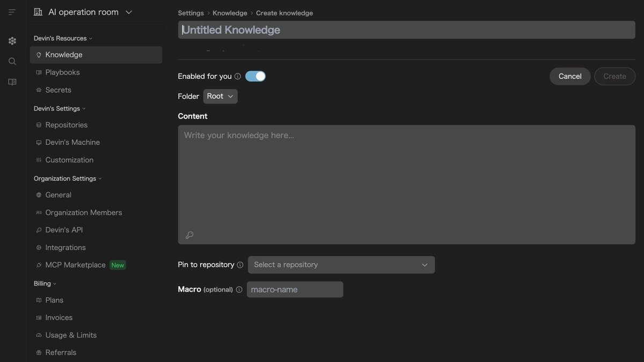This screenshot has height=362, width=644.
Task: Click the Create button
Action: coord(614,75)
